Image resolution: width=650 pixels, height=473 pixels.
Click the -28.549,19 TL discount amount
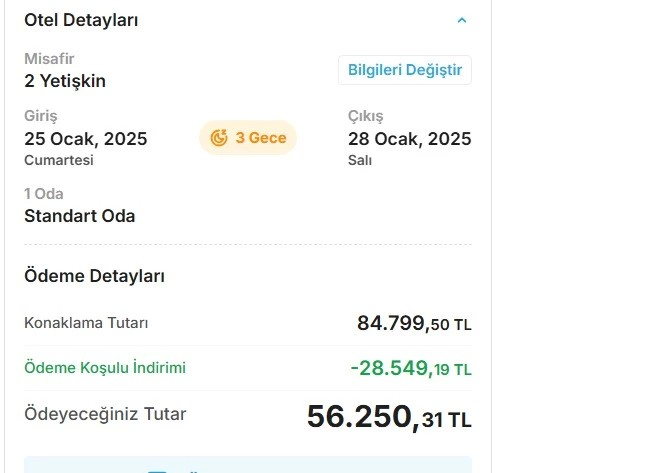[x=411, y=368]
